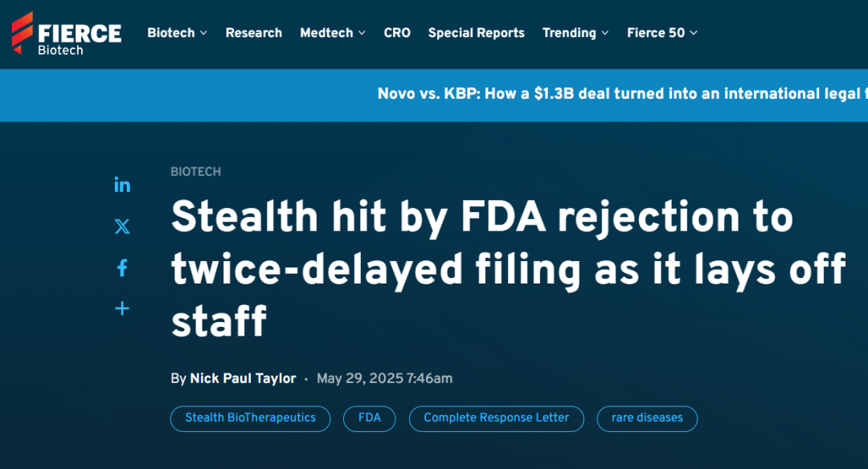This screenshot has width=868, height=469.
Task: Go to the Research section
Action: [x=253, y=33]
